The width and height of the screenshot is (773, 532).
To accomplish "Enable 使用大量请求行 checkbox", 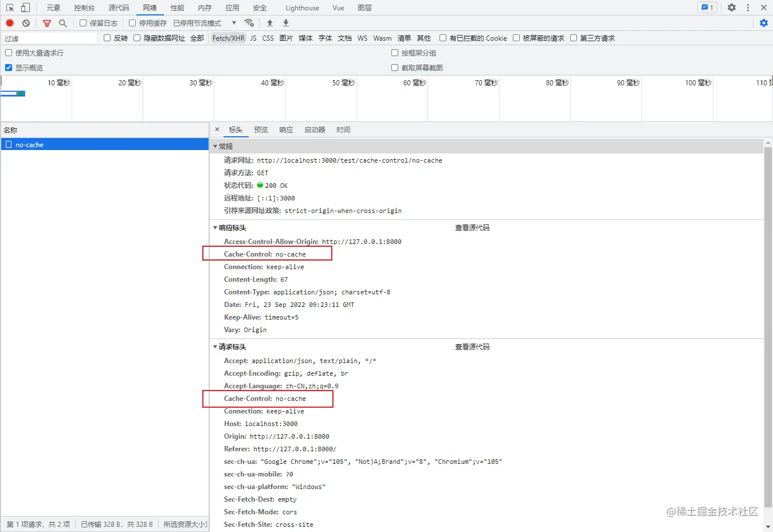I will point(9,53).
